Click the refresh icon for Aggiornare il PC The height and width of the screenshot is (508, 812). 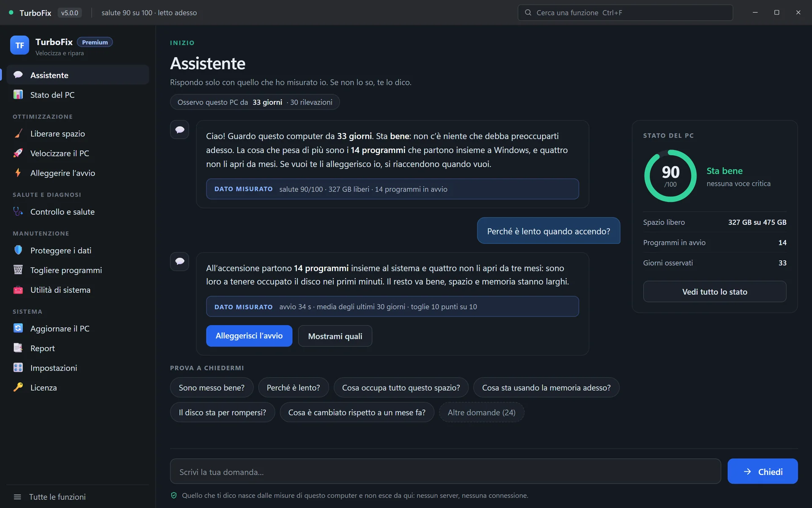point(18,329)
